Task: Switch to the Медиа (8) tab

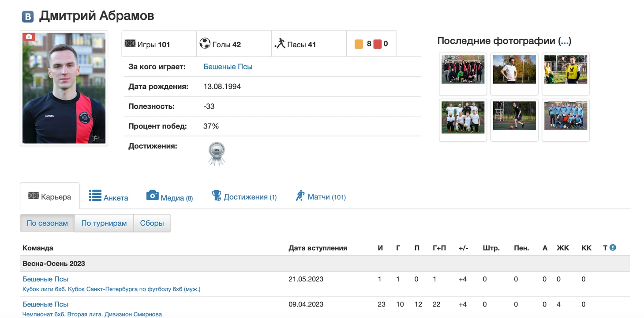Action: pyautogui.click(x=170, y=197)
